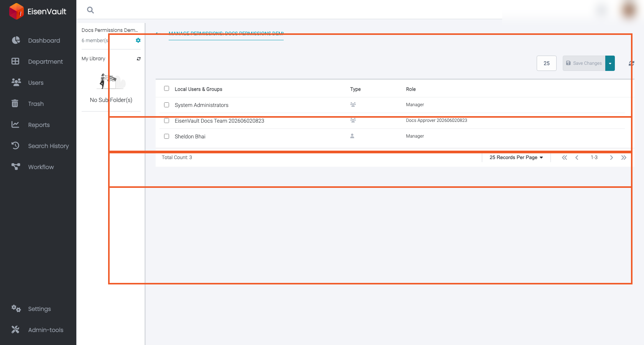Click the Type column header

355,89
